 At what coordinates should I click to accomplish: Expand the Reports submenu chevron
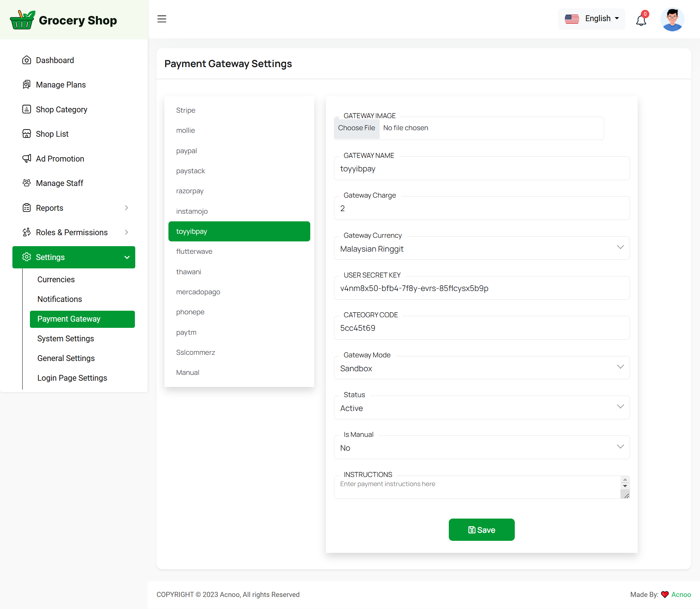coord(127,208)
